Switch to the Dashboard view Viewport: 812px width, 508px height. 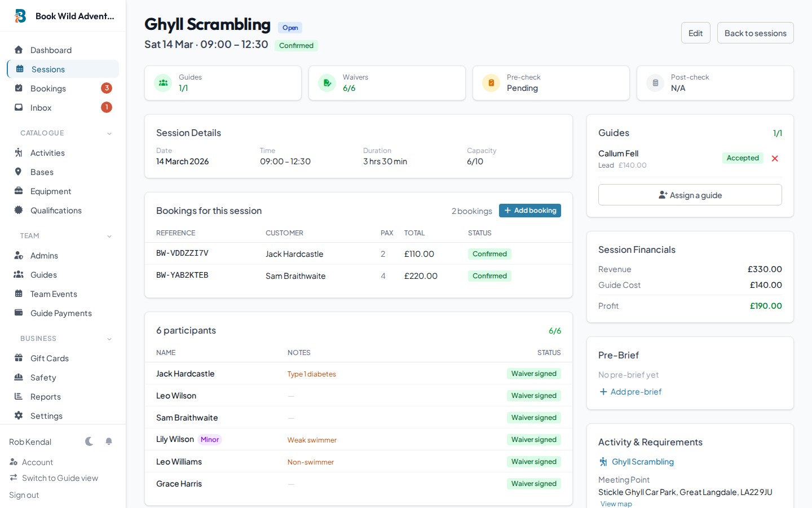[51, 50]
